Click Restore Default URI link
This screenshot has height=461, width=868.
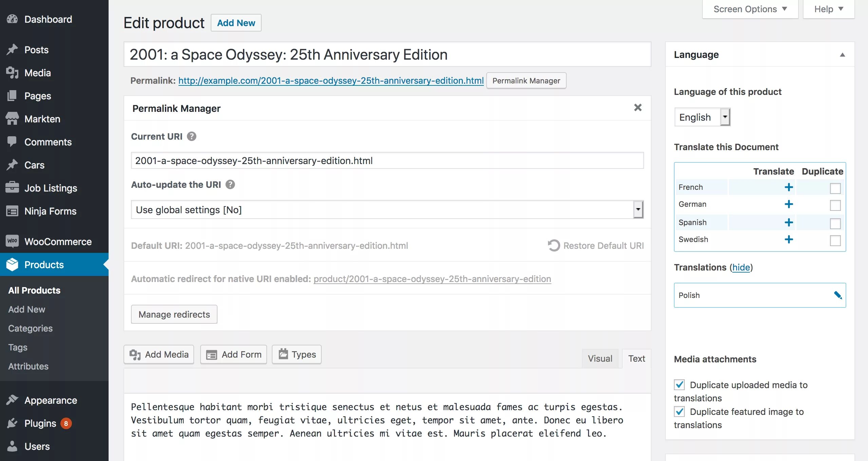596,245
